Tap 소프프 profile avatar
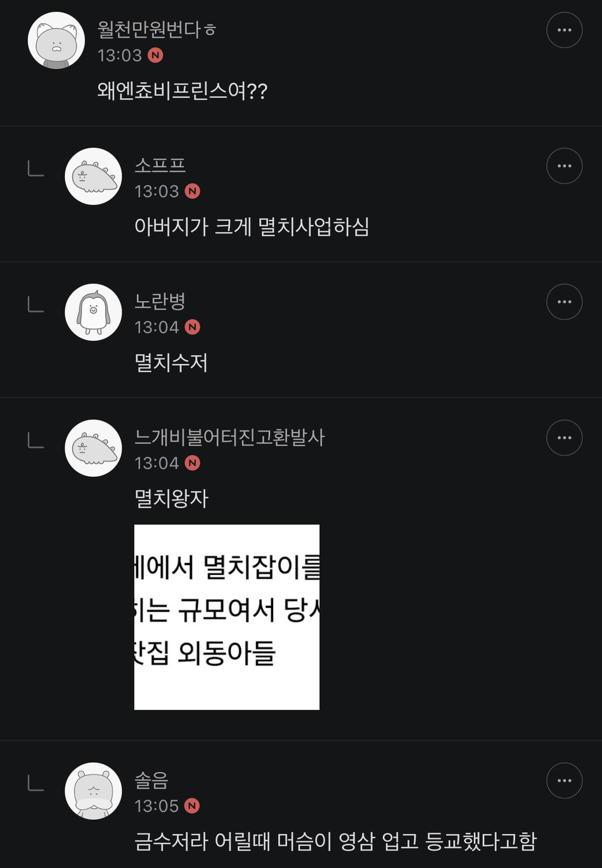Image resolution: width=602 pixels, height=868 pixels. [93, 176]
